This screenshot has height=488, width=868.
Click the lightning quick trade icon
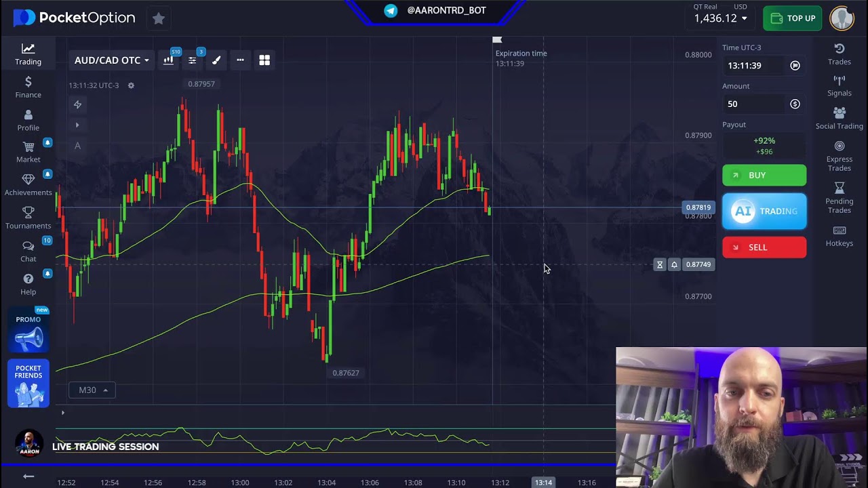click(77, 104)
